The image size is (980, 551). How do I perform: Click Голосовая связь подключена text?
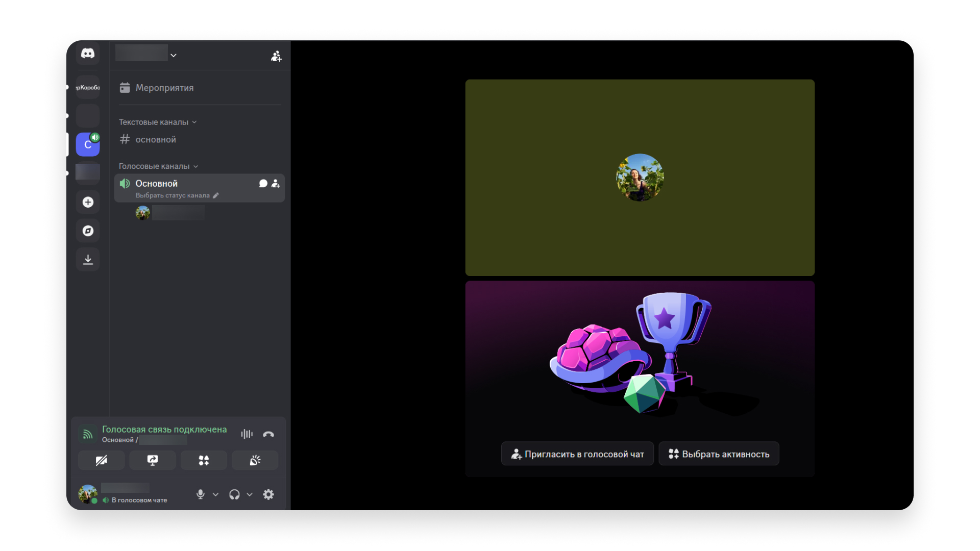click(164, 430)
